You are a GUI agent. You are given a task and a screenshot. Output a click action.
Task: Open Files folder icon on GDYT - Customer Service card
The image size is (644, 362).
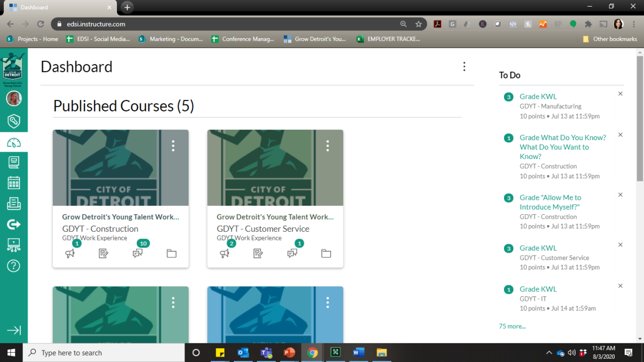(326, 253)
